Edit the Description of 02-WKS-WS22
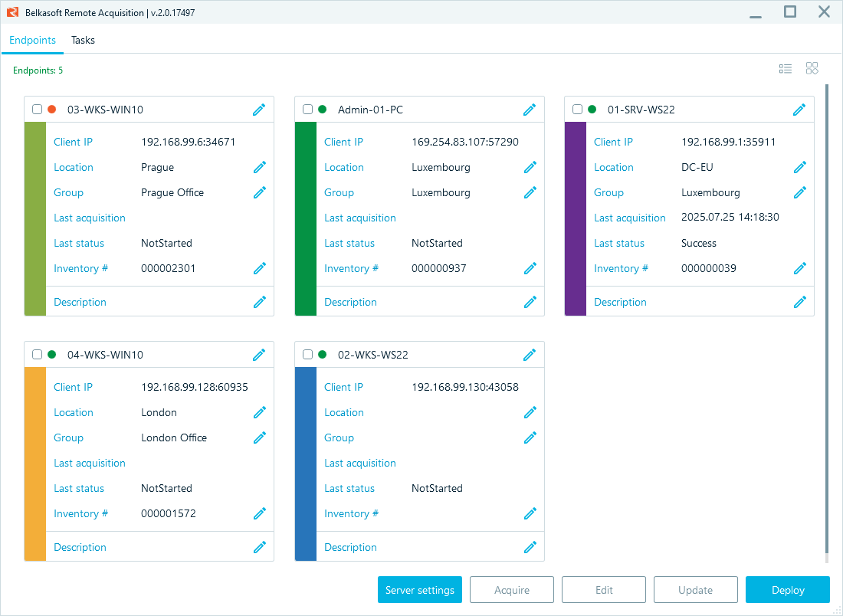 [530, 547]
